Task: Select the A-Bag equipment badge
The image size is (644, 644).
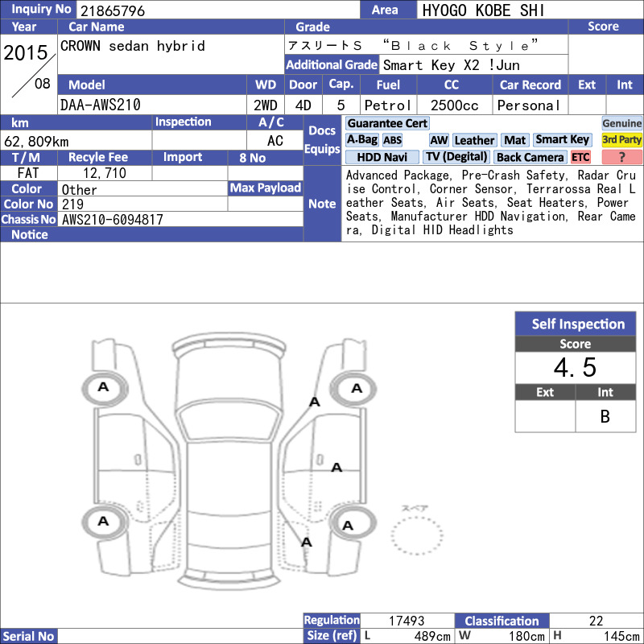Action: [361, 140]
